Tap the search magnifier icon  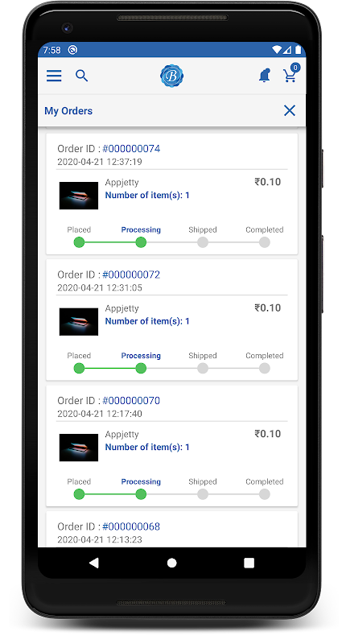pos(82,76)
